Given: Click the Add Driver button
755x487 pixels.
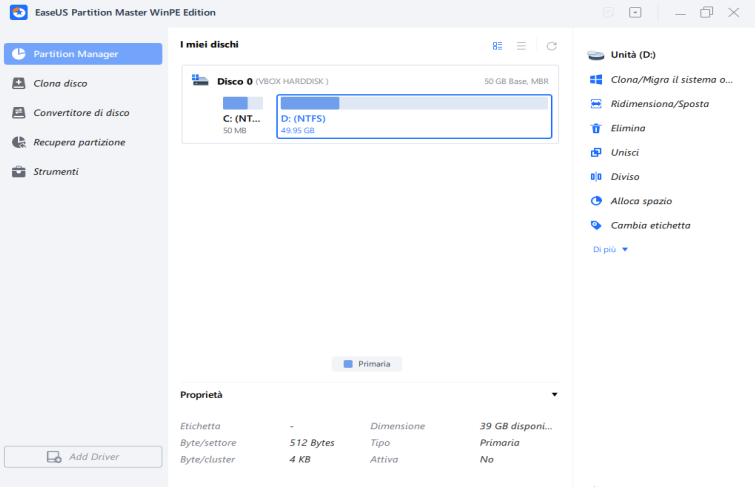Looking at the screenshot, I should click(83, 457).
